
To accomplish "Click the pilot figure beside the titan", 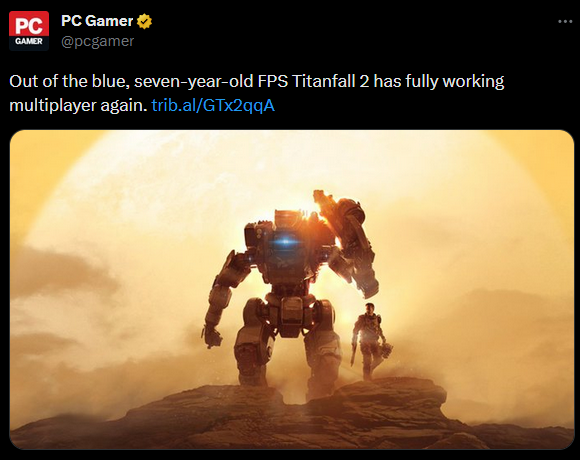I will (370, 341).
